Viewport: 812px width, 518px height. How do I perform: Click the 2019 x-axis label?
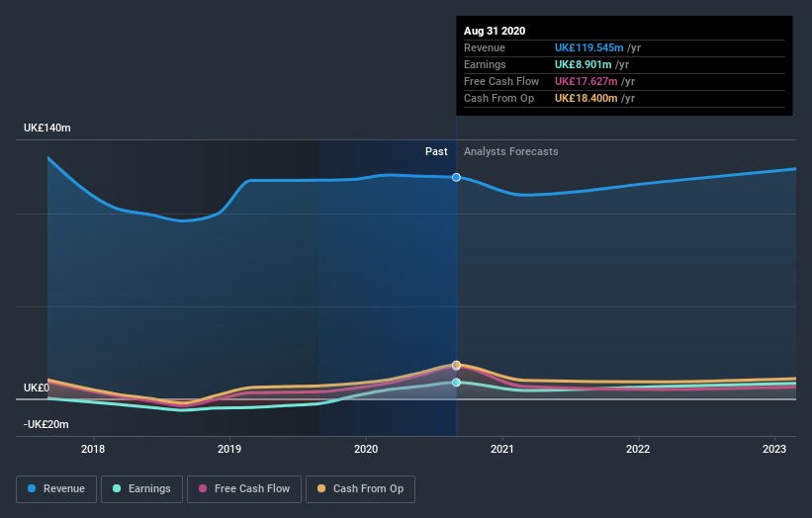[x=229, y=449]
